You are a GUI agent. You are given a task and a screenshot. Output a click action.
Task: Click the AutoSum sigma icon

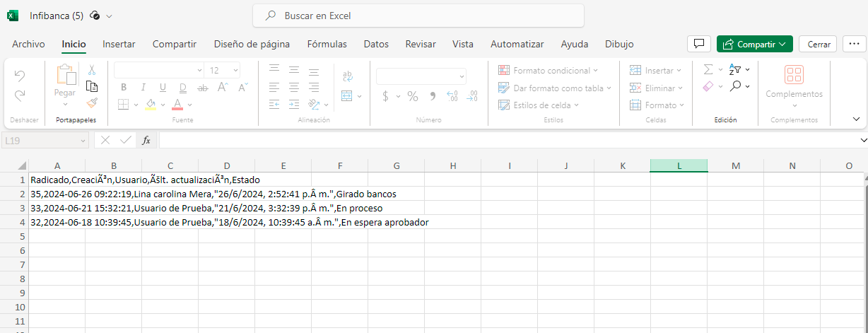click(708, 69)
